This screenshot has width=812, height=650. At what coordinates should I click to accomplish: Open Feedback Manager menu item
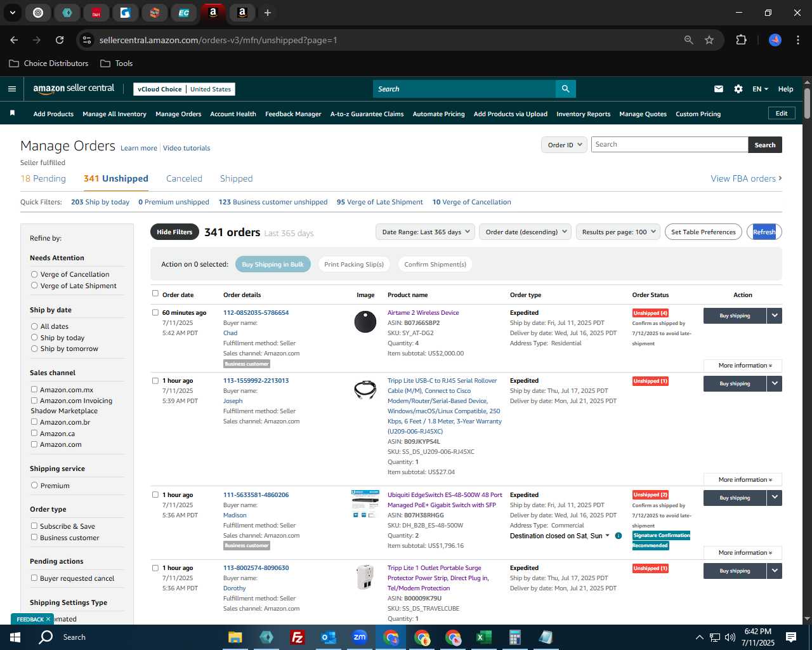(293, 114)
